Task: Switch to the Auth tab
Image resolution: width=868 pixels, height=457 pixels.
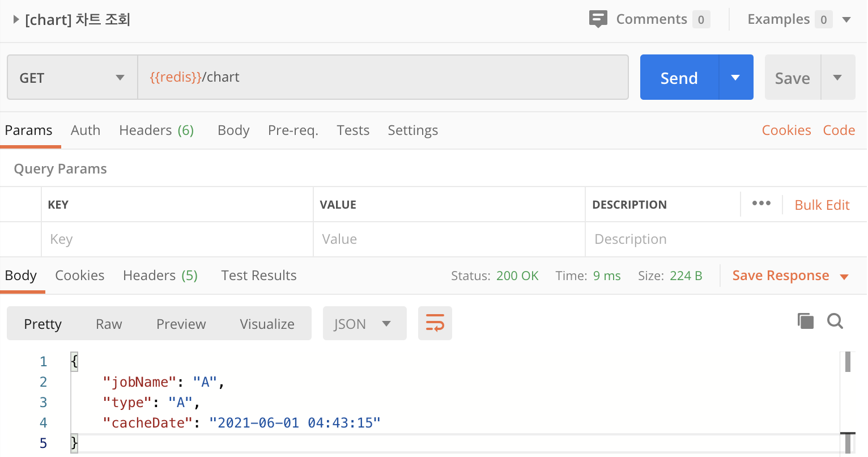Action: (86, 130)
